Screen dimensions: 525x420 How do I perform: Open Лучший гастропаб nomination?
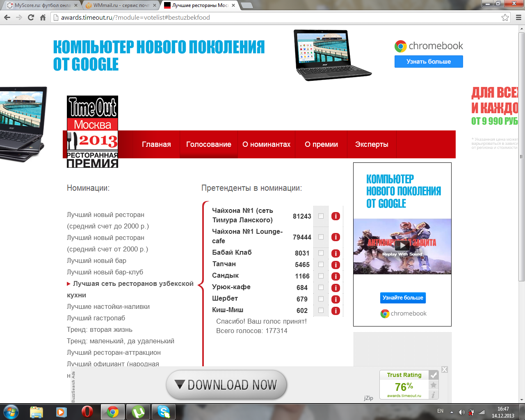pyautogui.click(x=96, y=318)
